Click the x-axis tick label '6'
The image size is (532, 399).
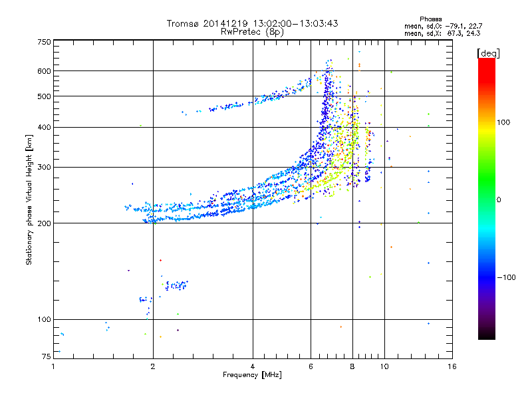pyautogui.click(x=311, y=366)
